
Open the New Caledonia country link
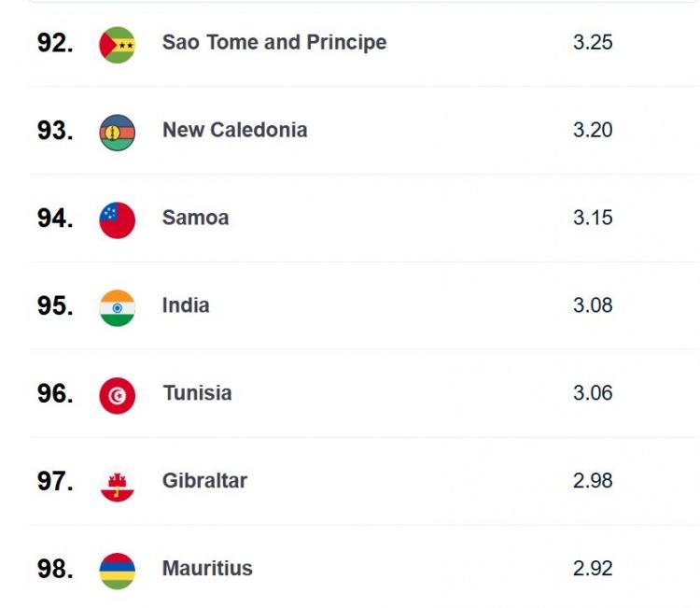(x=235, y=130)
